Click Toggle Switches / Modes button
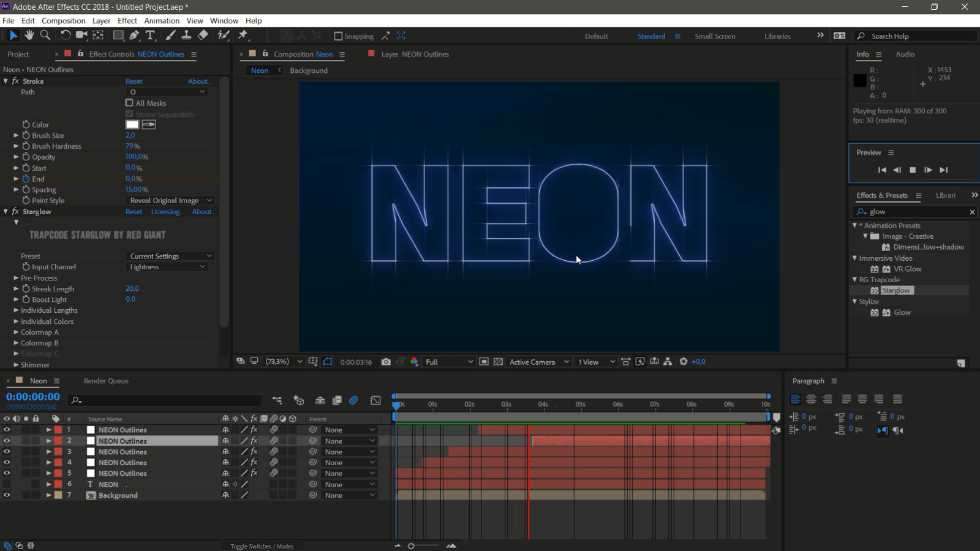The width and height of the screenshot is (980, 551). (262, 546)
